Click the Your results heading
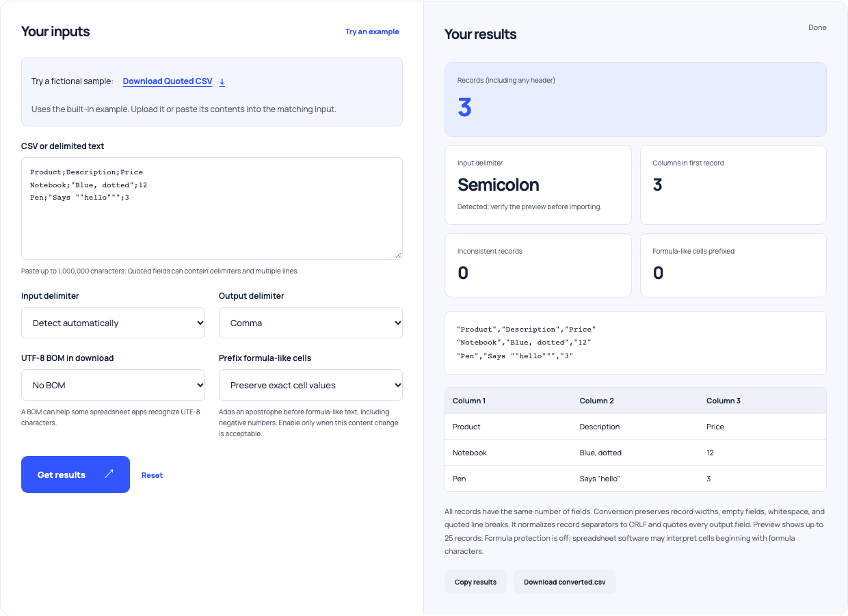Viewport: 848px width, 616px height. [x=481, y=34]
